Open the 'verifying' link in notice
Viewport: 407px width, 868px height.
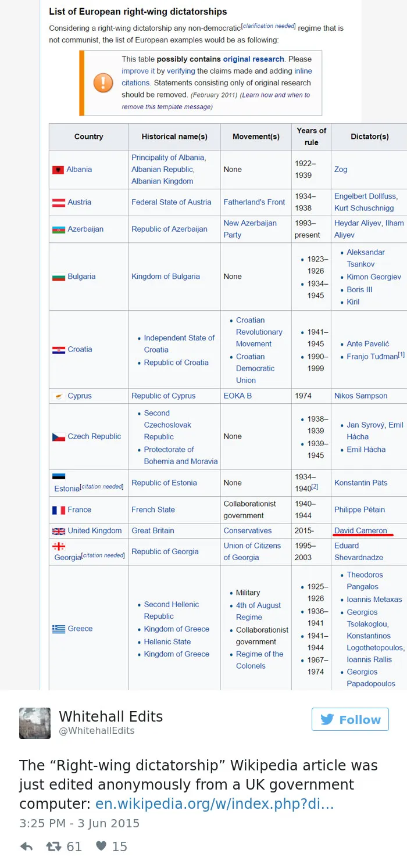tap(180, 71)
